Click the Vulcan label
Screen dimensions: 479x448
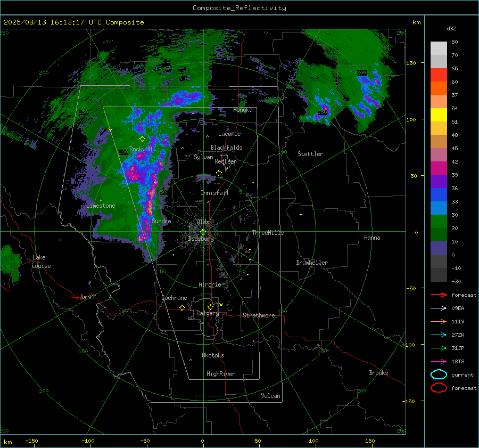270,396
